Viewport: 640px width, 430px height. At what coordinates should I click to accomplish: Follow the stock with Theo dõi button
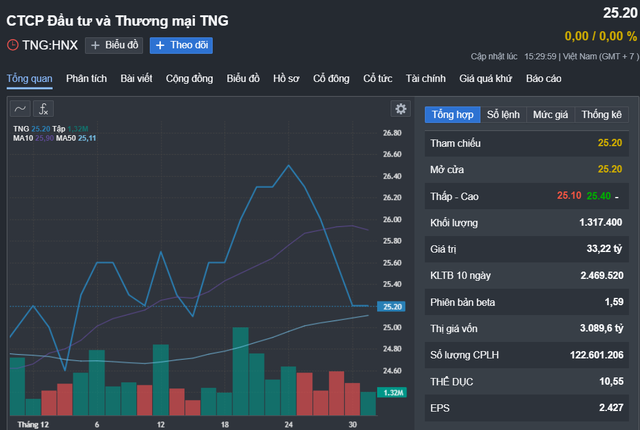click(x=181, y=45)
